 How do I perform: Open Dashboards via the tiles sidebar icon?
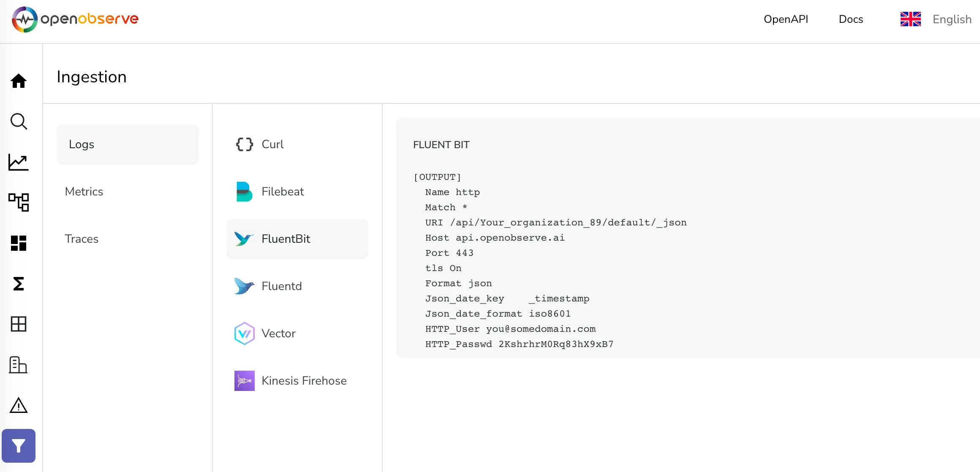(19, 243)
